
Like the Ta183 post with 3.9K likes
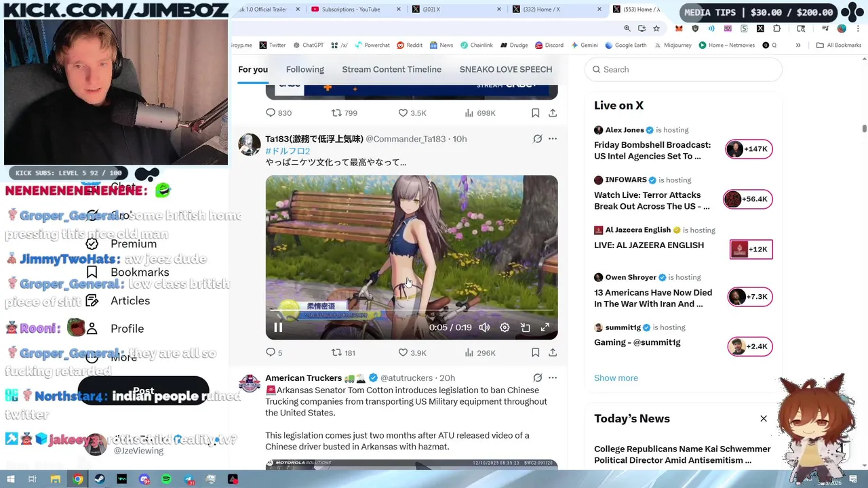tap(412, 352)
